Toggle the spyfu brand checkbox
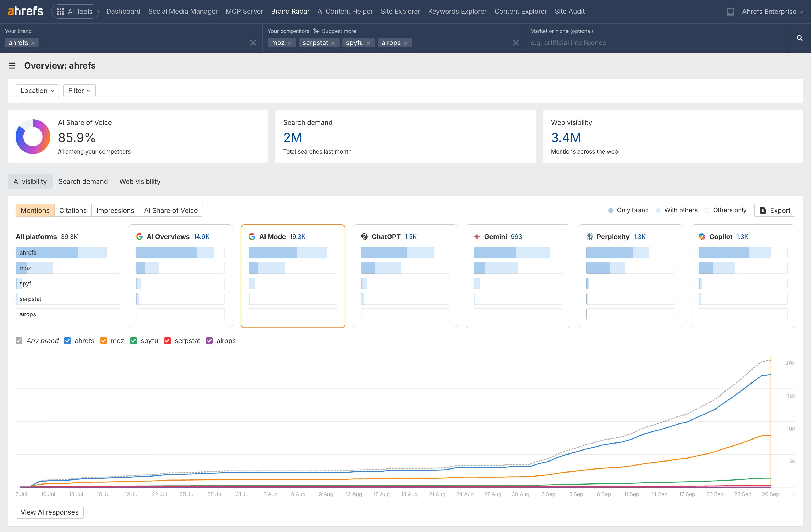This screenshot has height=532, width=811. point(133,341)
